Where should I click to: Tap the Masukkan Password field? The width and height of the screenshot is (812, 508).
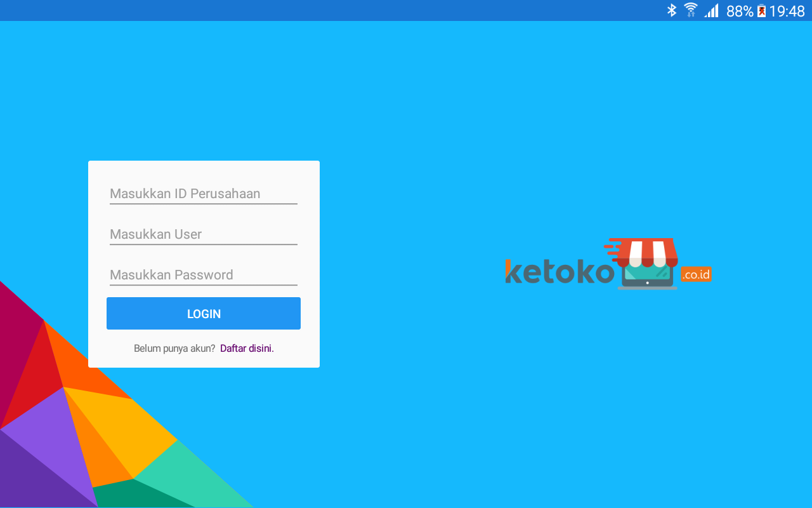point(204,275)
